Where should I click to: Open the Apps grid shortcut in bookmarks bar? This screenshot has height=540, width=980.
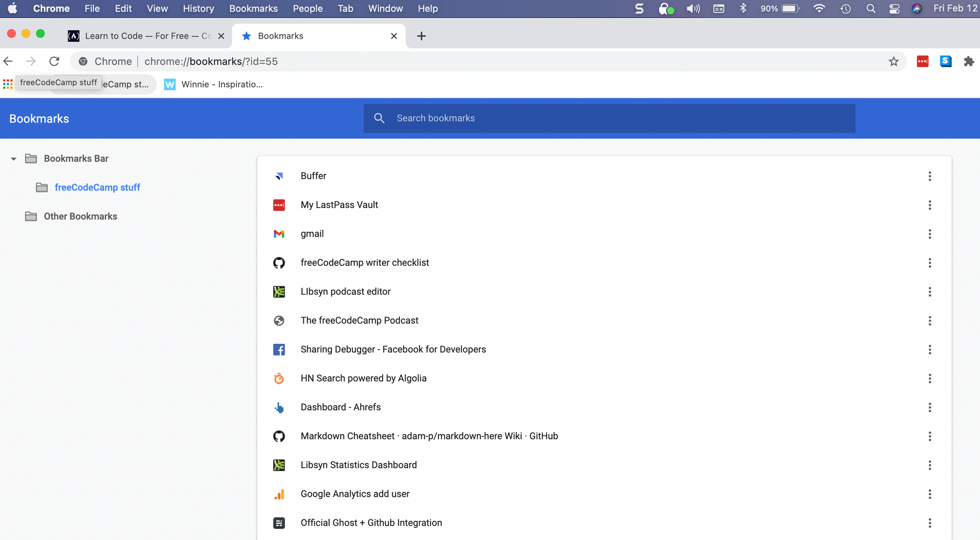(8, 84)
